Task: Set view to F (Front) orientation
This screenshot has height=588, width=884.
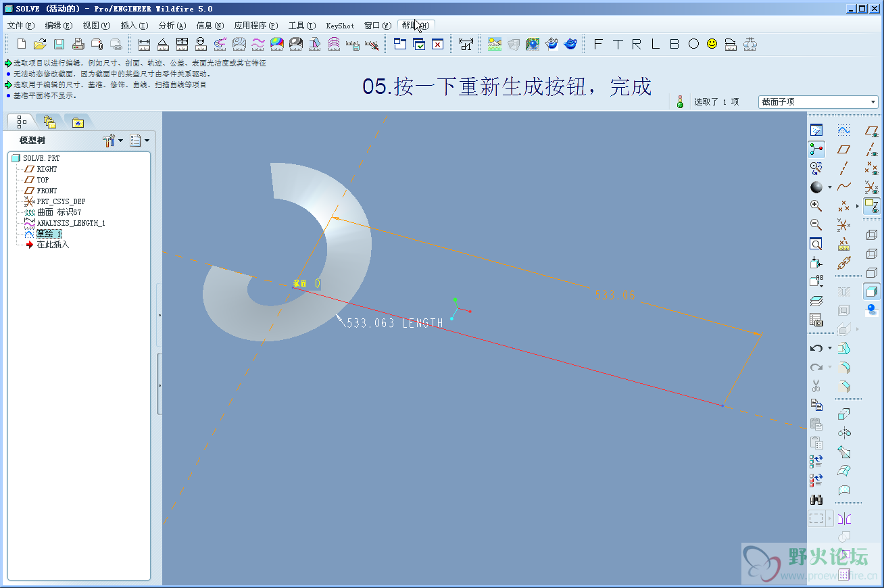Action: (x=597, y=44)
